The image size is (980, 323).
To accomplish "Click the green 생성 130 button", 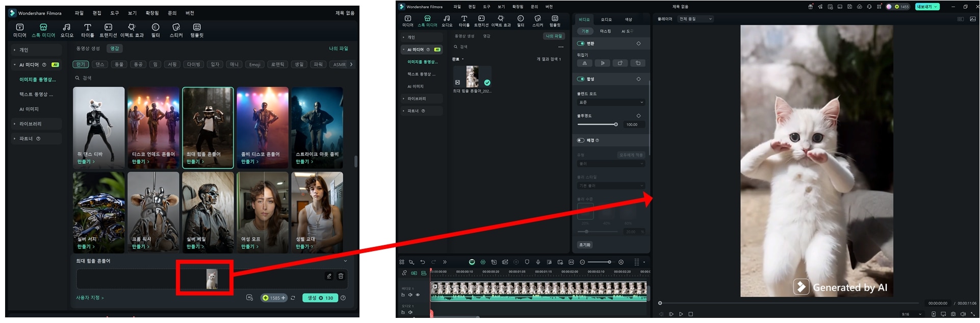I will 320,298.
